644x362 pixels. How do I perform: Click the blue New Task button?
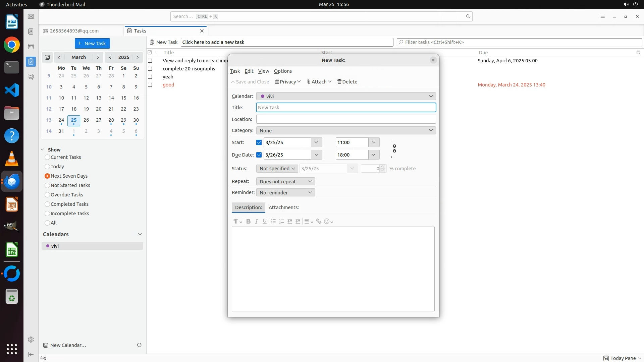(92, 43)
